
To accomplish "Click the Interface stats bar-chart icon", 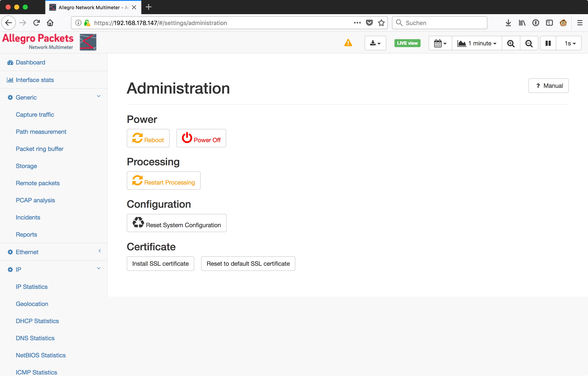I will [x=10, y=80].
